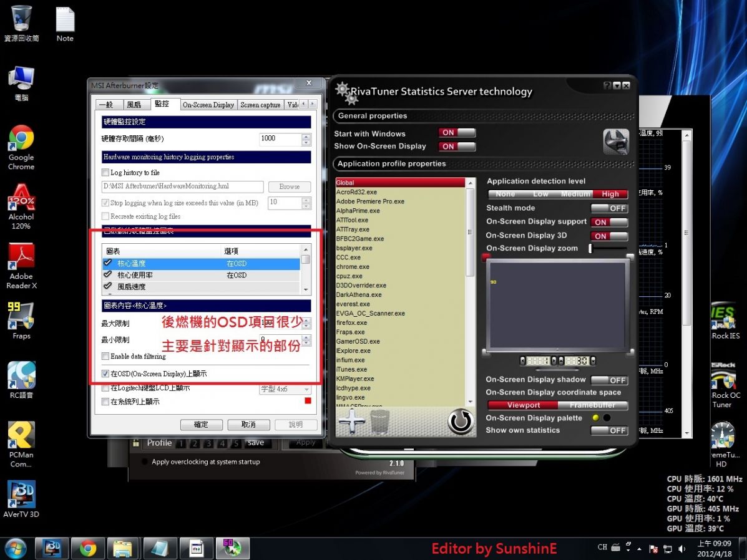The width and height of the screenshot is (747, 560).
Task: Launch ASRock OC Tuner desktop shortcut
Action: [x=726, y=385]
